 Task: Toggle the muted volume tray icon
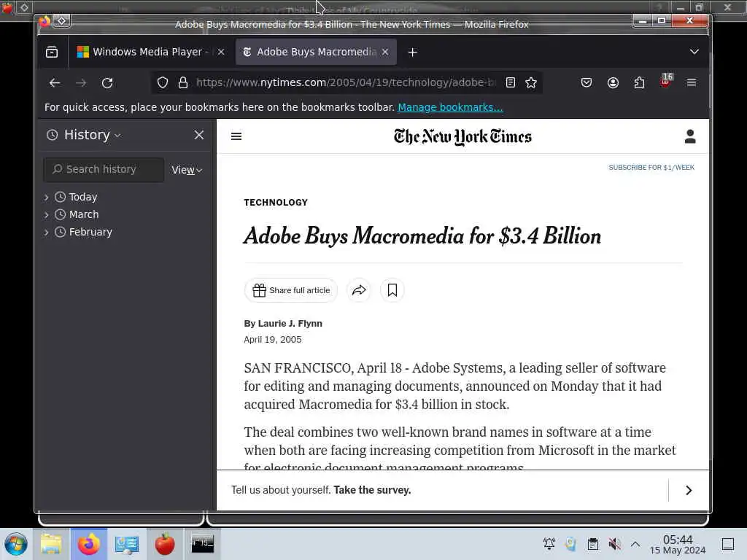pyautogui.click(x=614, y=544)
